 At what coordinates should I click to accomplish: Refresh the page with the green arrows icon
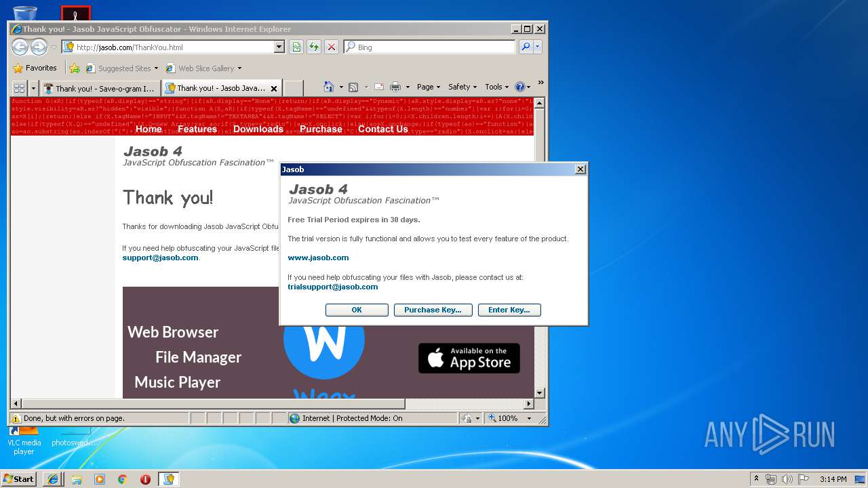pyautogui.click(x=314, y=47)
